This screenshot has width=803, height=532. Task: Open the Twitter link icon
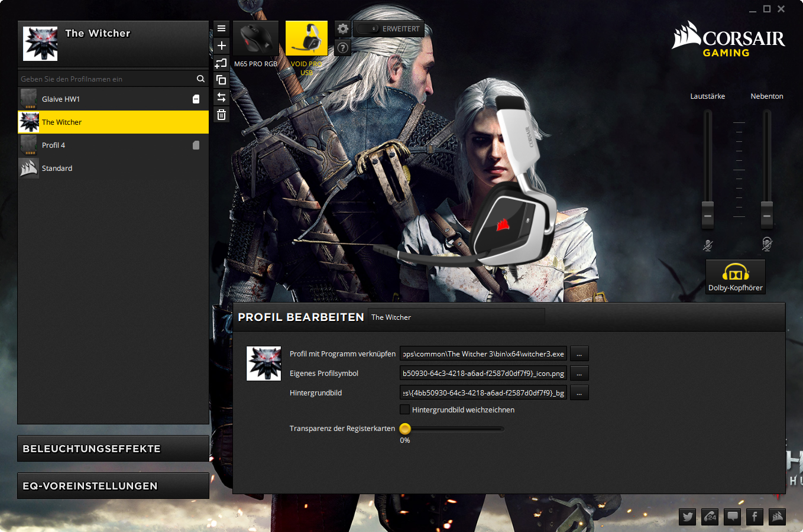[688, 517]
